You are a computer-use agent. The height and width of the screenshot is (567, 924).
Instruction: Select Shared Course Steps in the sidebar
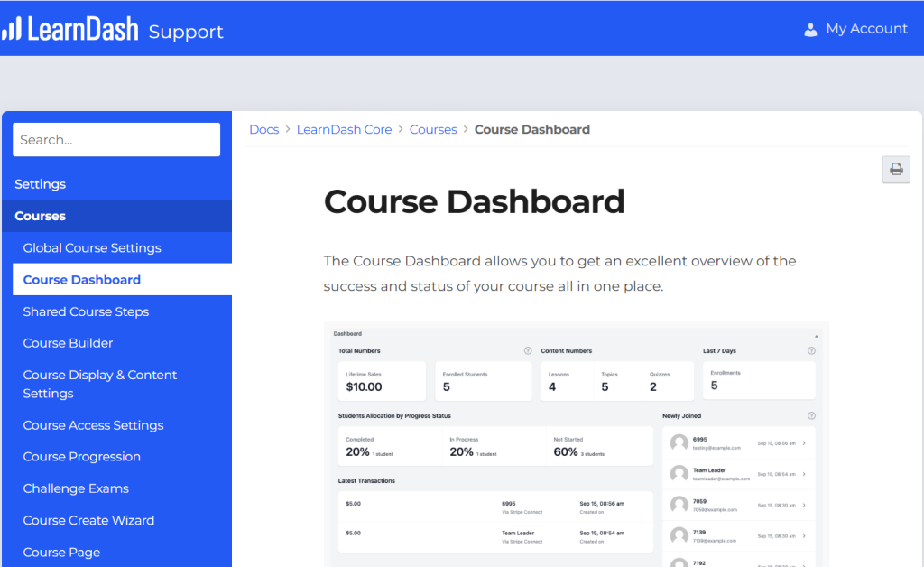tap(85, 311)
